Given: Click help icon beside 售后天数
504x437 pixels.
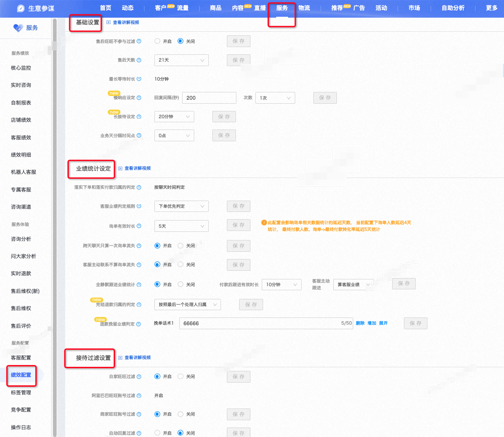Looking at the screenshot, I should (x=139, y=60).
